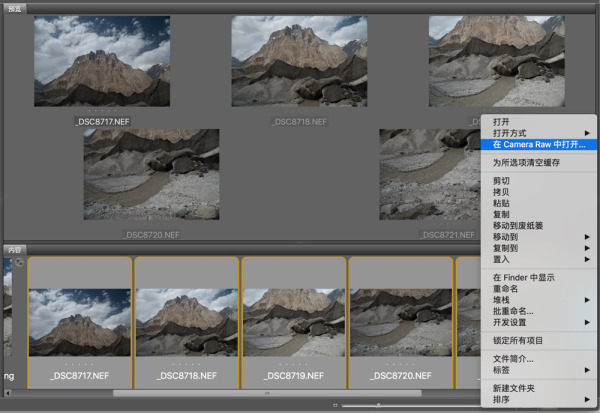Choose 新建文件夹 from the menu
The width and height of the screenshot is (600, 413).
[538, 388]
